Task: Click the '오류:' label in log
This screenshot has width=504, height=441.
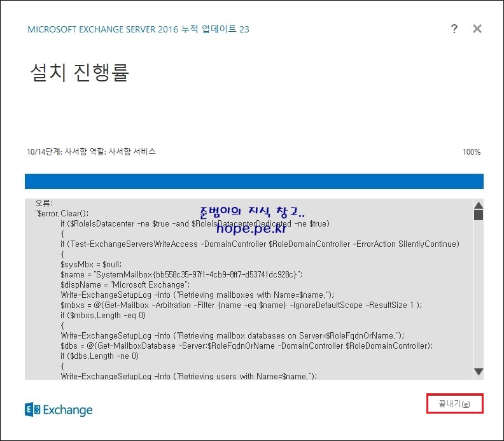Action: pyautogui.click(x=44, y=203)
